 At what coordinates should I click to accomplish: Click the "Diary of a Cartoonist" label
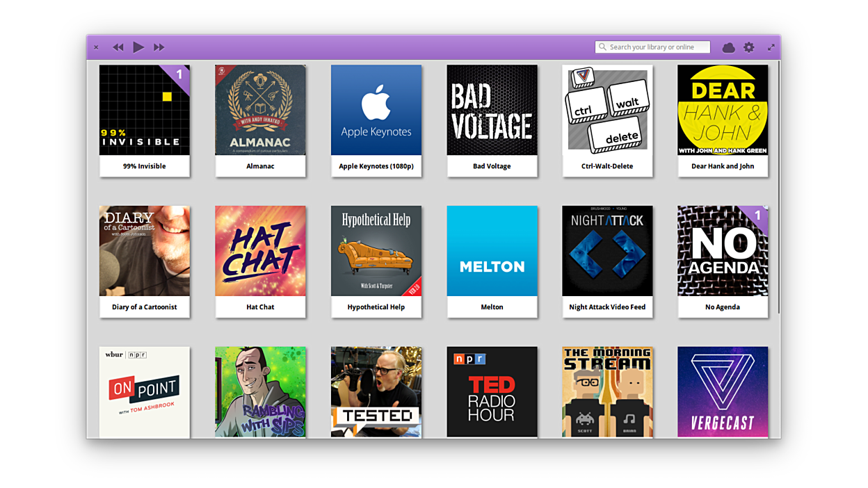[x=144, y=307]
